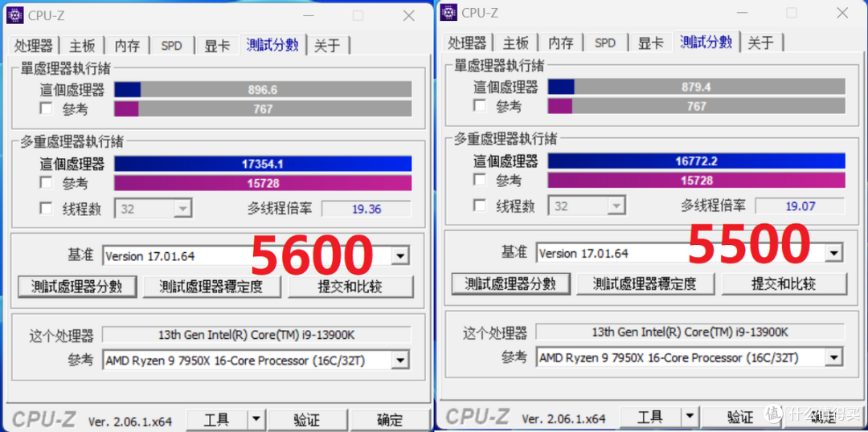
Task: Click 提交和比较 button in right window
Action: click(784, 283)
